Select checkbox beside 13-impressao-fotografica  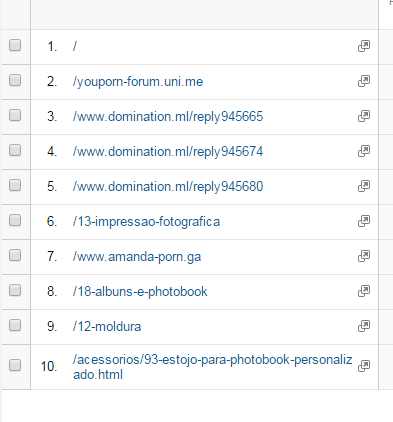click(x=15, y=220)
